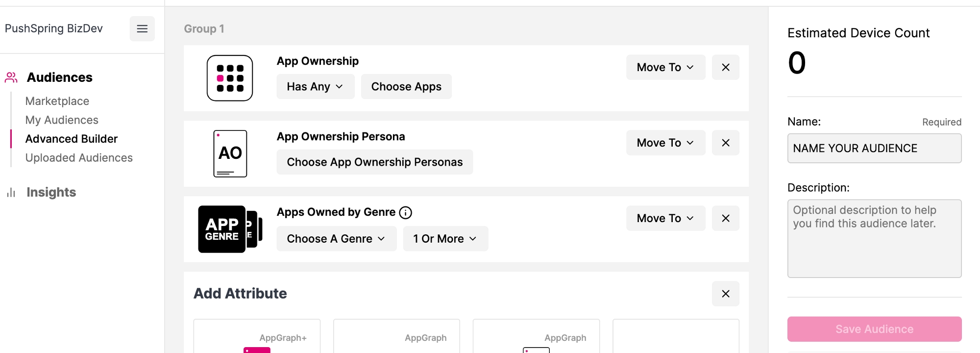Screen dimensions: 980x353
Task: Click the AO App Ownership Persona icon
Action: coord(230,153)
